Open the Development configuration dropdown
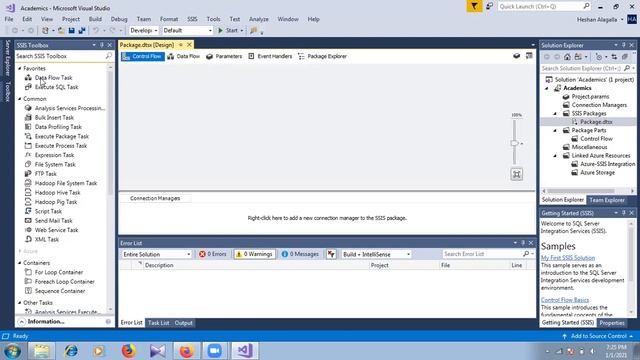The width and height of the screenshot is (640, 360). (x=144, y=31)
